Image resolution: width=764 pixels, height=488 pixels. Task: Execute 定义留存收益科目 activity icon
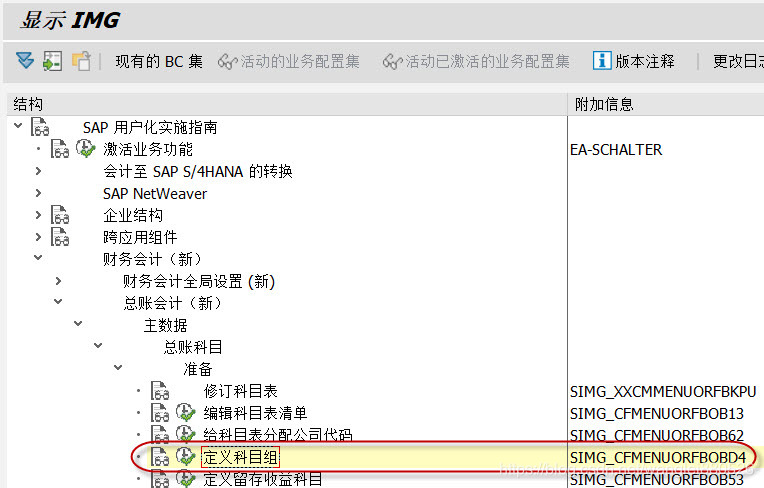(x=185, y=478)
